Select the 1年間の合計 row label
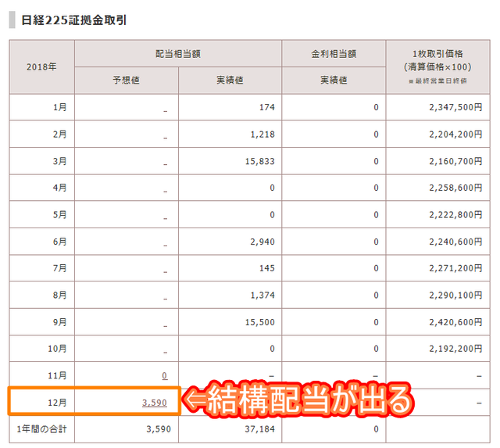500x448 pixels. pyautogui.click(x=41, y=429)
